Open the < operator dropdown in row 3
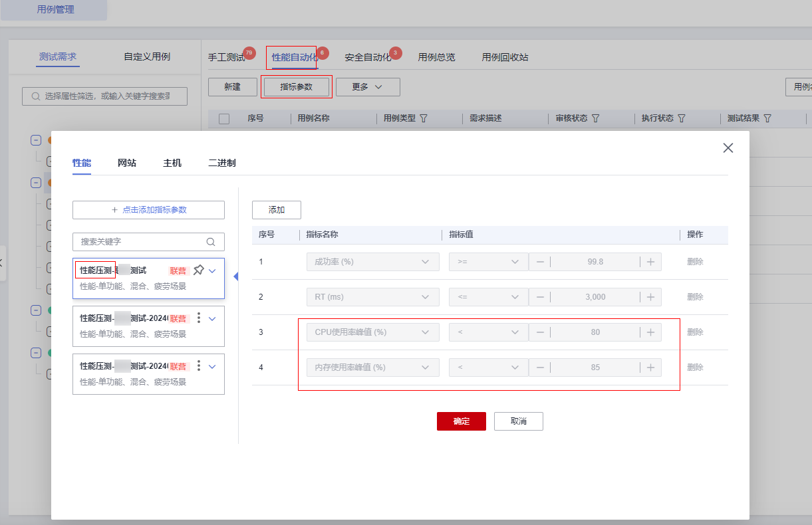 click(x=489, y=332)
